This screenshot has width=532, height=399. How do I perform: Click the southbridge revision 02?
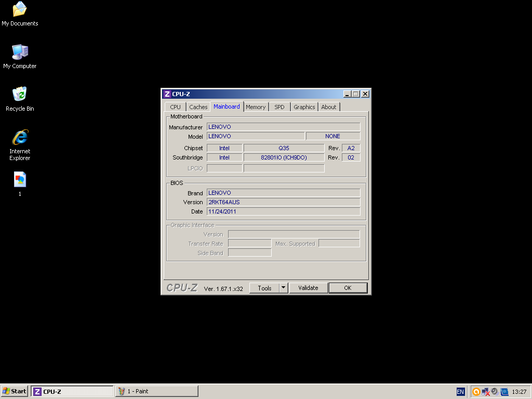tap(351, 157)
